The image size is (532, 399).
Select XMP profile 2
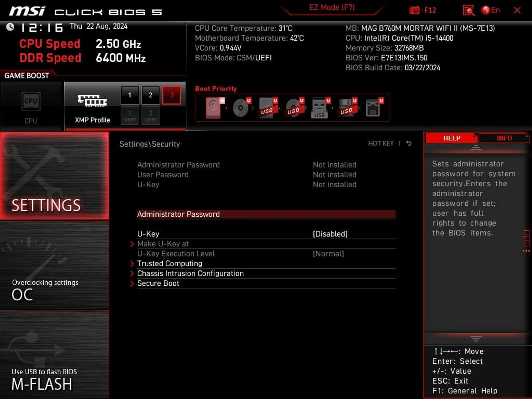click(150, 95)
